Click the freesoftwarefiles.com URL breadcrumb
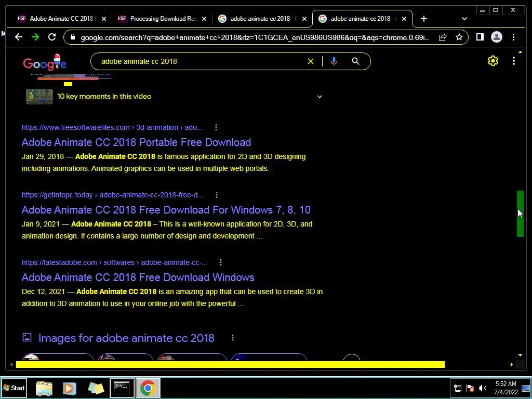532x399 pixels. click(112, 128)
